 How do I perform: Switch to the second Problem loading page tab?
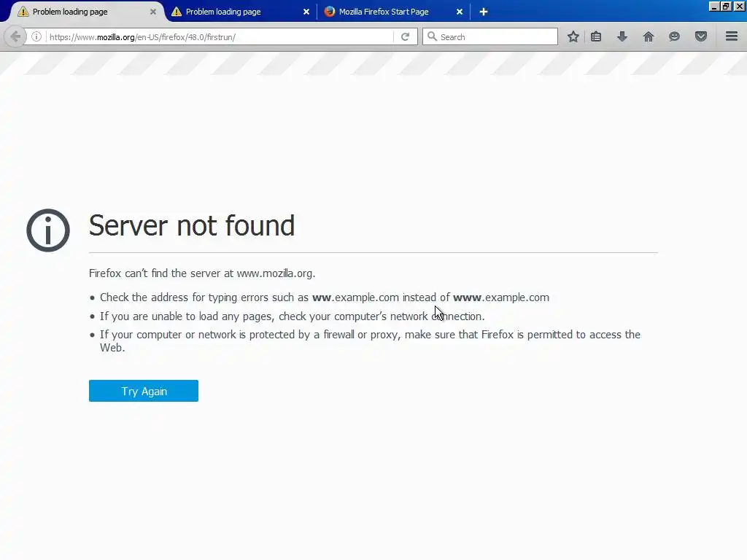click(x=240, y=12)
